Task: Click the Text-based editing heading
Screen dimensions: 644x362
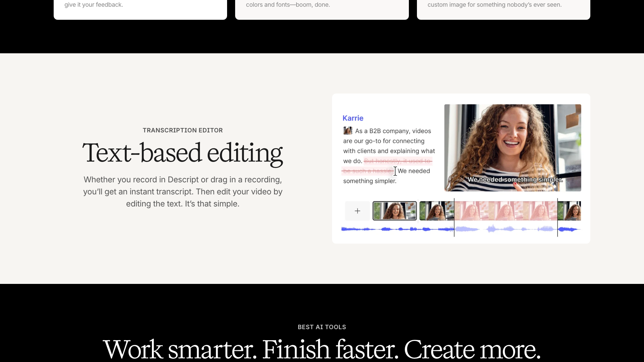Action: pos(182,153)
